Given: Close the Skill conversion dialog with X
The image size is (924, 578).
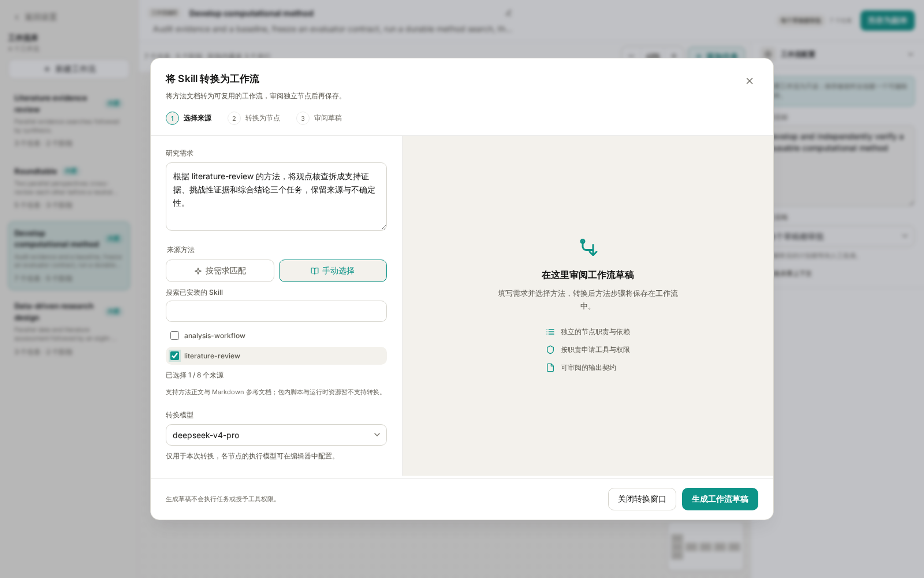Looking at the screenshot, I should [x=749, y=81].
